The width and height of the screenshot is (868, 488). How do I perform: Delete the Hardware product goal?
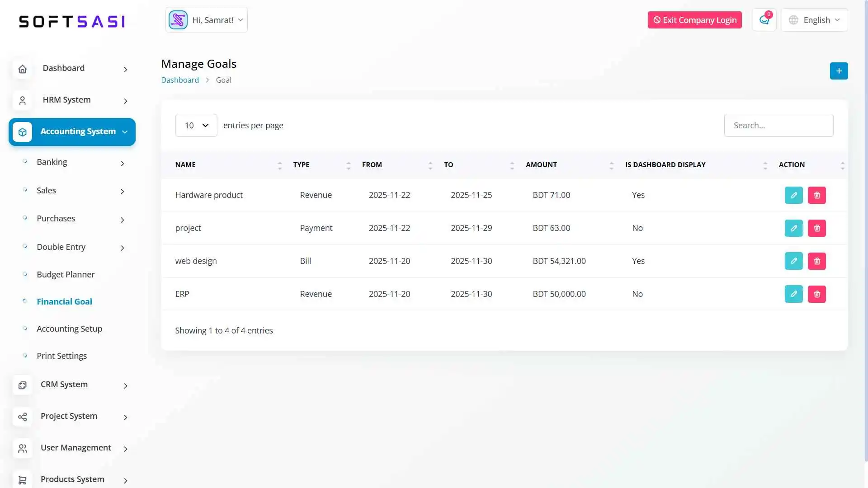pos(816,195)
